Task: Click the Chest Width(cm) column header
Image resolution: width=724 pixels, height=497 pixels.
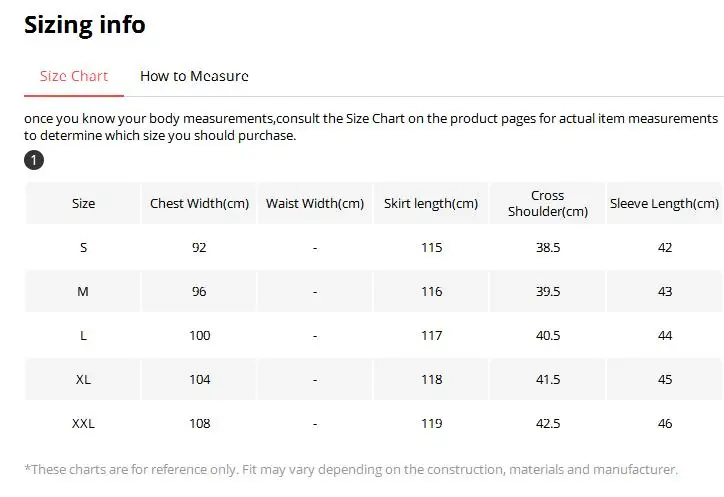Action: pyautogui.click(x=199, y=204)
